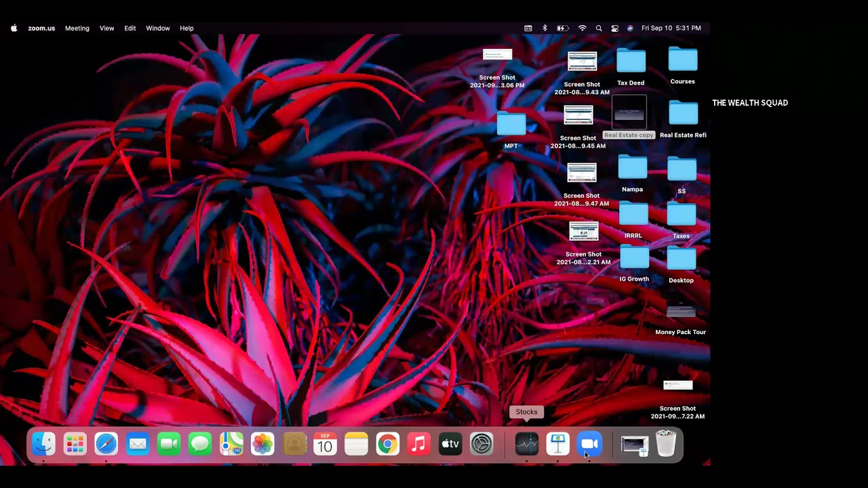The width and height of the screenshot is (868, 488).
Task: Select the Screen Shot 3.06 PM file
Action: 497,68
